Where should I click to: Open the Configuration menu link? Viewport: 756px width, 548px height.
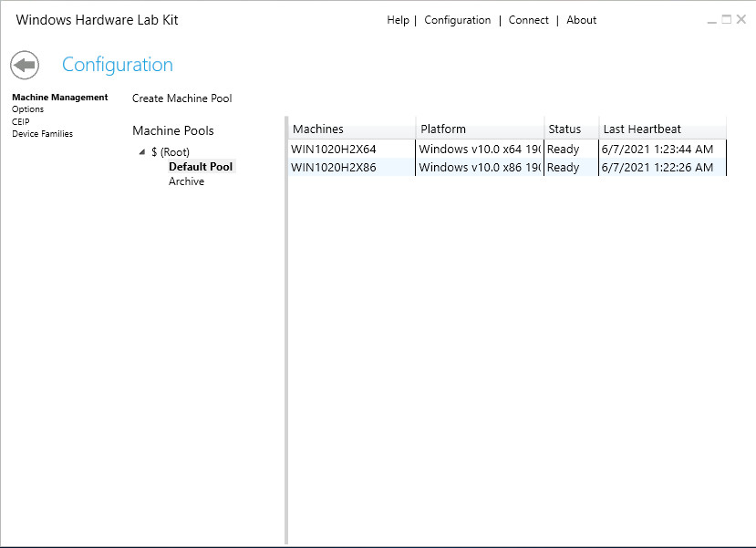click(x=457, y=20)
